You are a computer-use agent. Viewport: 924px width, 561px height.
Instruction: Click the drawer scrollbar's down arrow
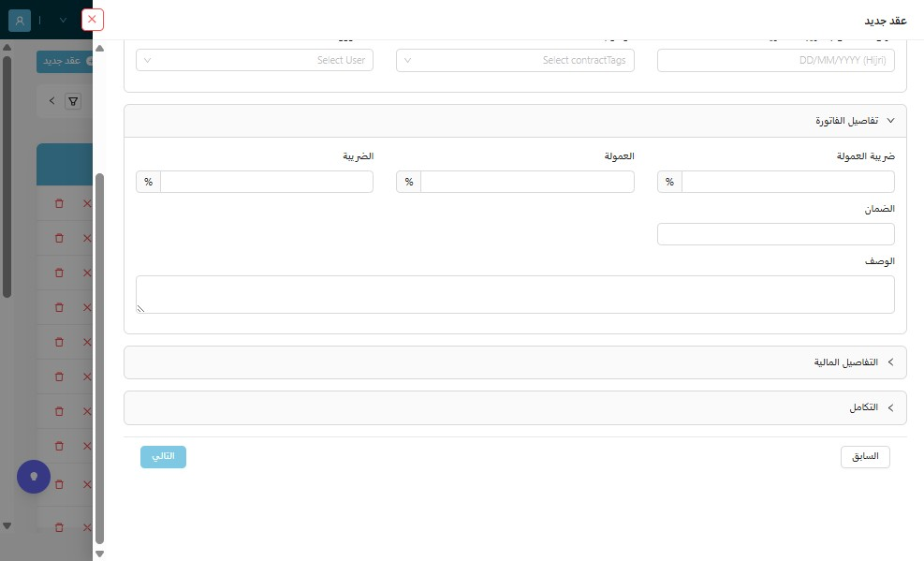99,554
